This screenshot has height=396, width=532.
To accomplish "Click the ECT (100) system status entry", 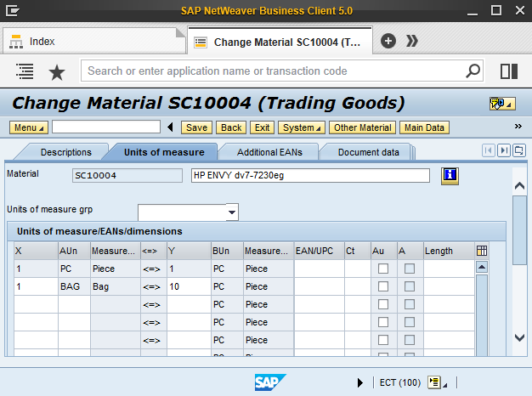I will click(400, 382).
